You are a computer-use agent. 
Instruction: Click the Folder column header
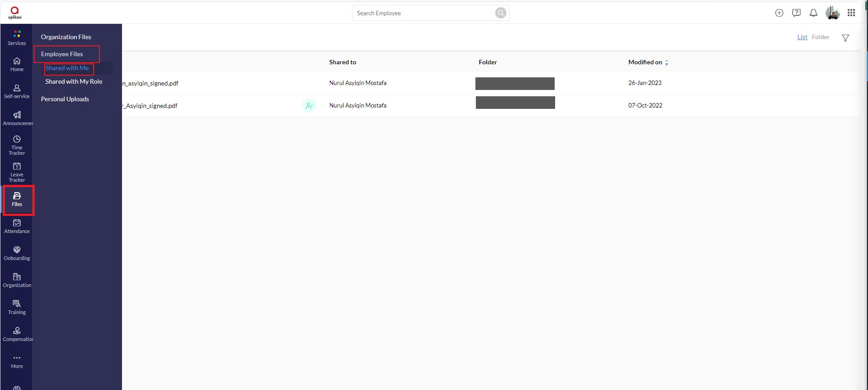click(x=488, y=62)
